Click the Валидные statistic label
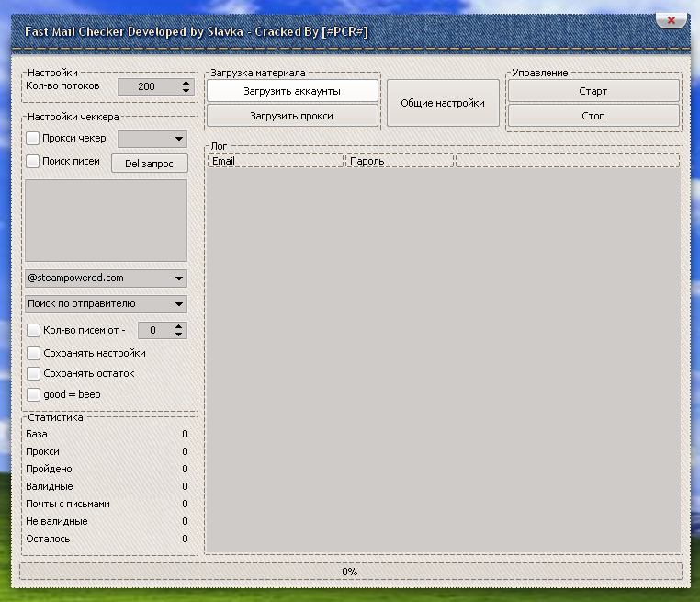 [49, 486]
